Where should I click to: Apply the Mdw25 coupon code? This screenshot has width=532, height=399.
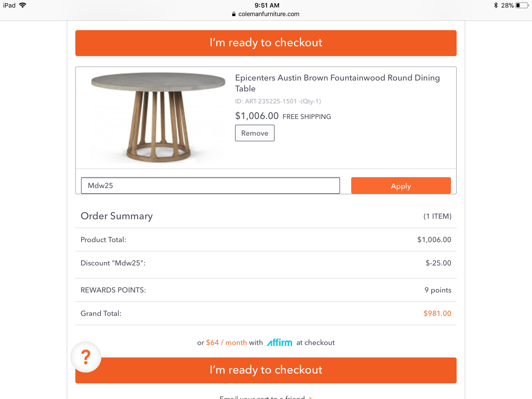click(x=401, y=185)
